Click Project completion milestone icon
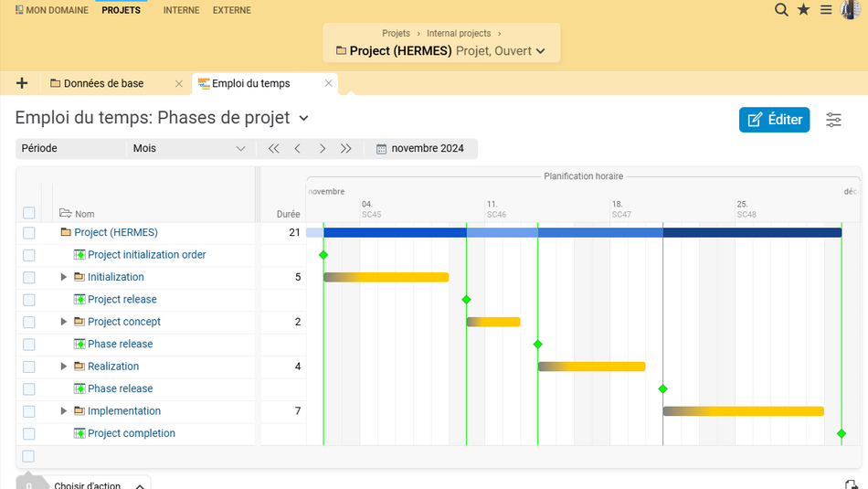Viewport: 868px width, 489px height. click(x=79, y=433)
